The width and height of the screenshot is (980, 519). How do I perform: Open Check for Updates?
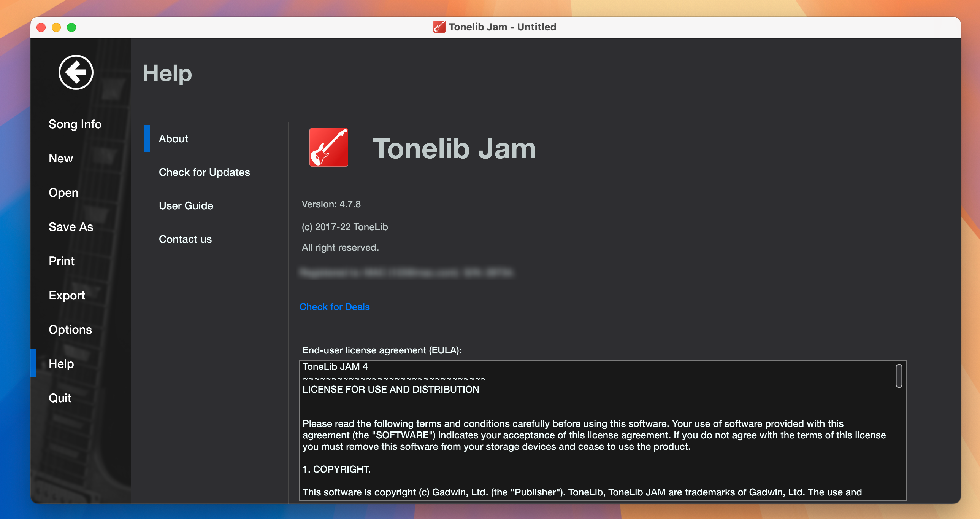tap(204, 172)
